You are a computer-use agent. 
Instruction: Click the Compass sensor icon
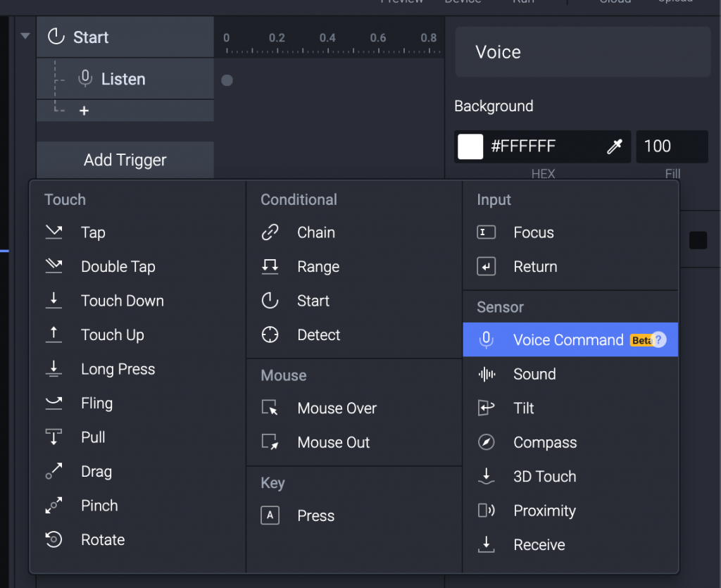click(486, 442)
